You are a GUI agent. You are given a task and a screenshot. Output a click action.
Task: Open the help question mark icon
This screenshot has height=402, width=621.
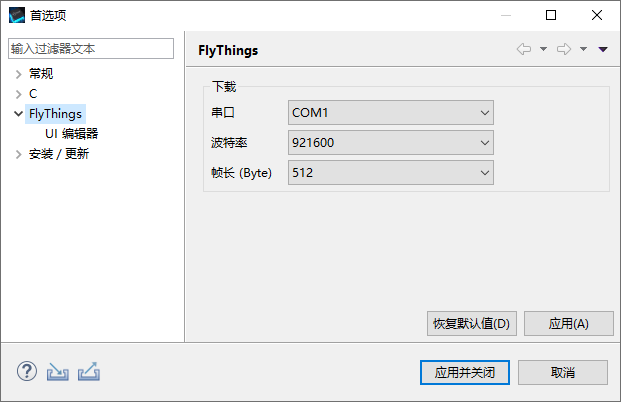27,372
